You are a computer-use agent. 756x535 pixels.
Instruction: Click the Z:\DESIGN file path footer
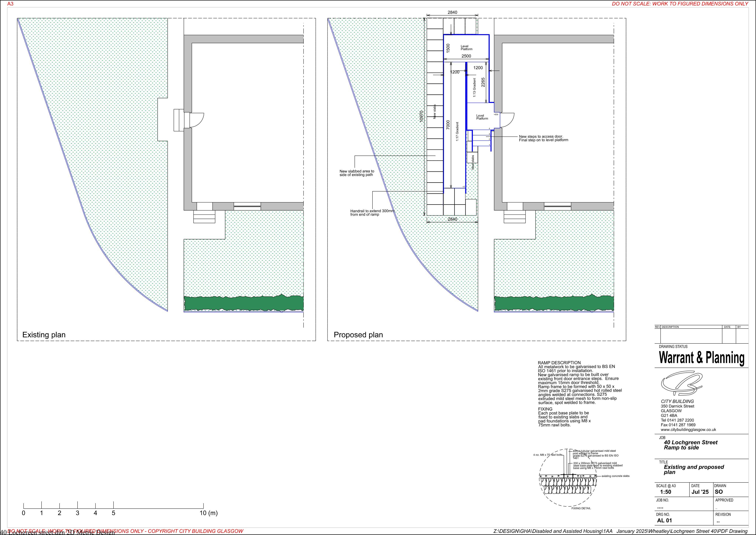[x=620, y=531]
